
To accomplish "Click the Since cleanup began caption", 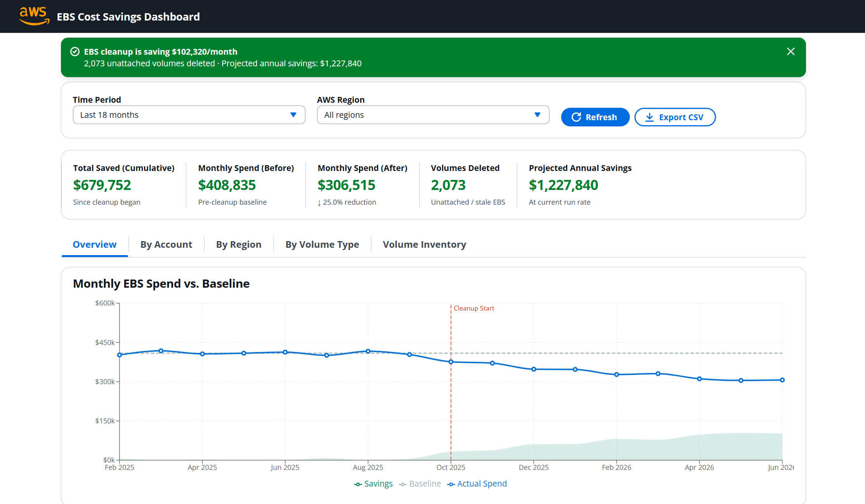I will click(107, 202).
